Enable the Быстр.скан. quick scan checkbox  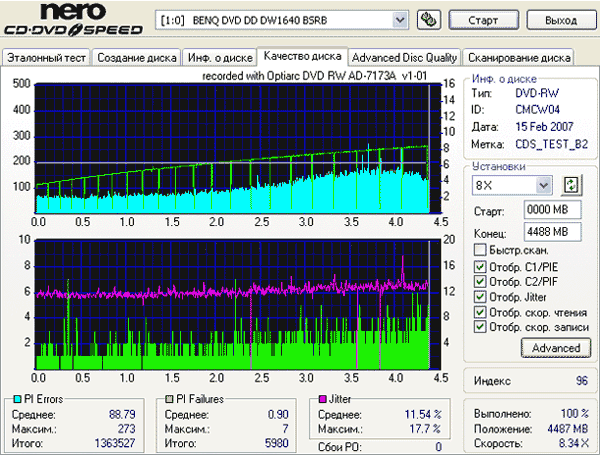point(480,249)
